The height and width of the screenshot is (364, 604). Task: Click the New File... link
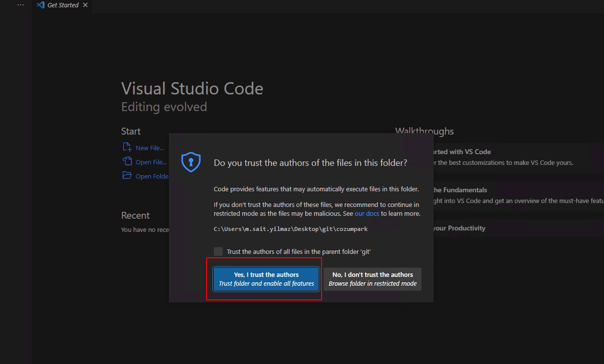(x=150, y=148)
